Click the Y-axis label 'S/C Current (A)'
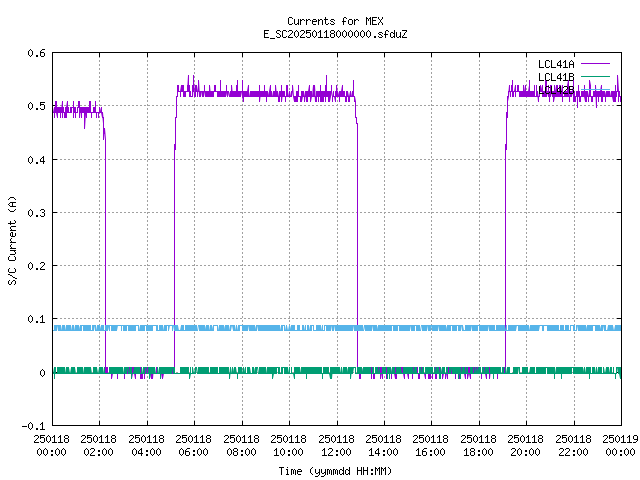 [x=12, y=240]
